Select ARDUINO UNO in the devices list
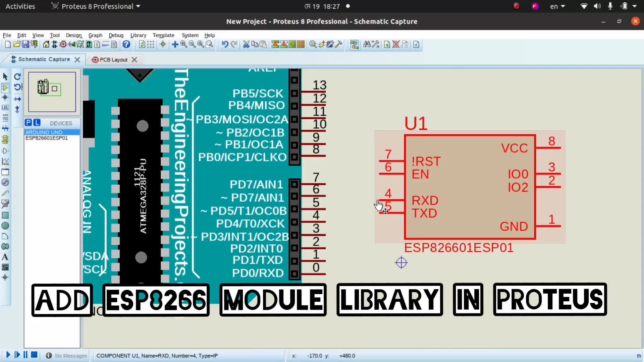 pos(52,132)
